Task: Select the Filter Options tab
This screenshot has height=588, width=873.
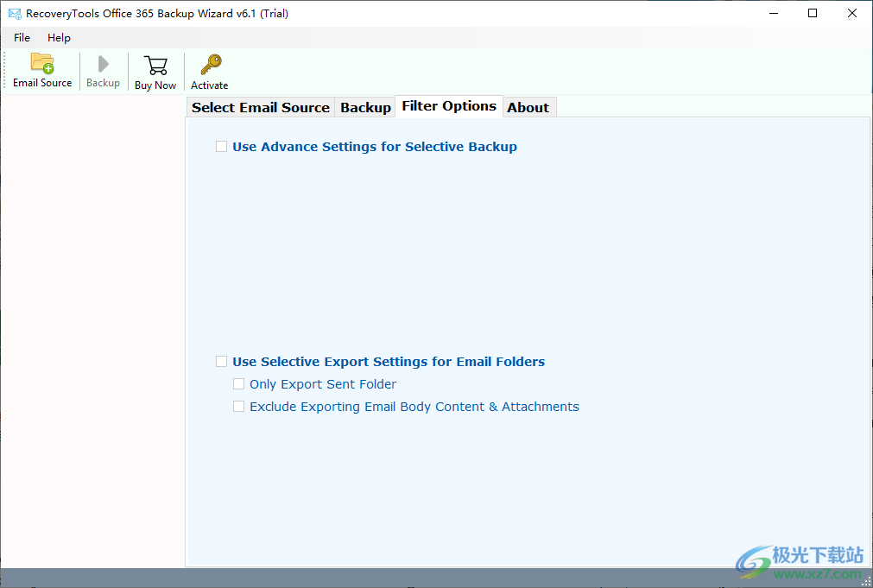Action: coord(448,106)
